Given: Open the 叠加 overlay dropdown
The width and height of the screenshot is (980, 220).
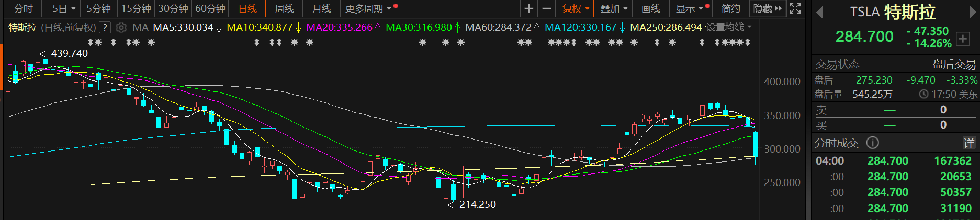Looking at the screenshot, I should (x=613, y=8).
